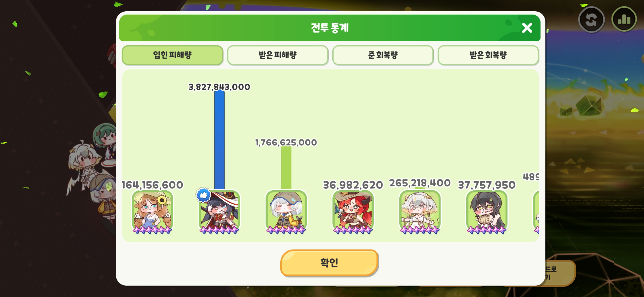Select the witch hat character portrait
This screenshot has width=644, height=297.
click(219, 212)
